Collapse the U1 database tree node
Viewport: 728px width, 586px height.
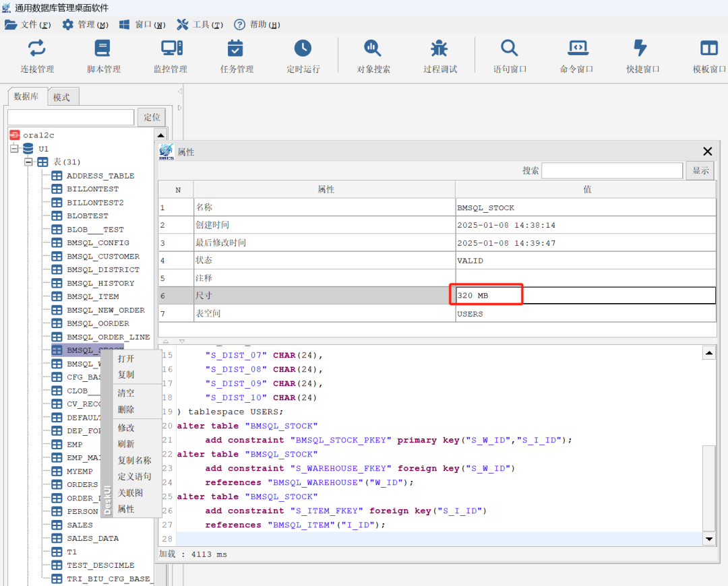13,149
